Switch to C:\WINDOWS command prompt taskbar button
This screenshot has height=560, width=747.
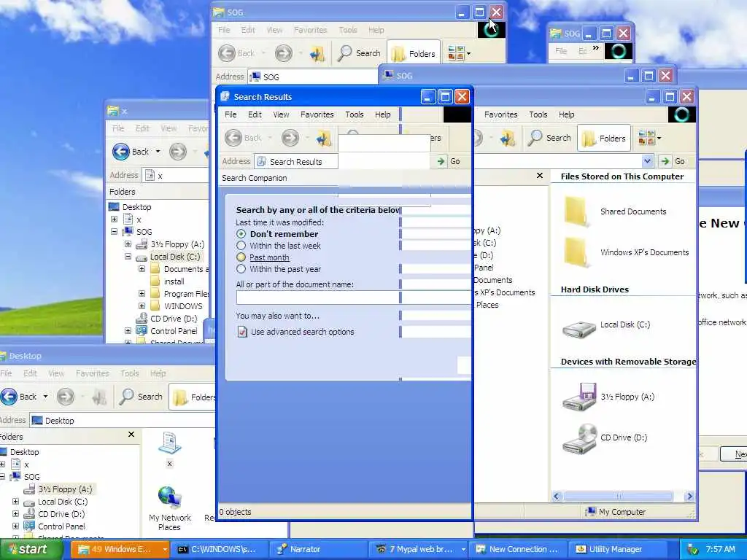tap(219, 549)
